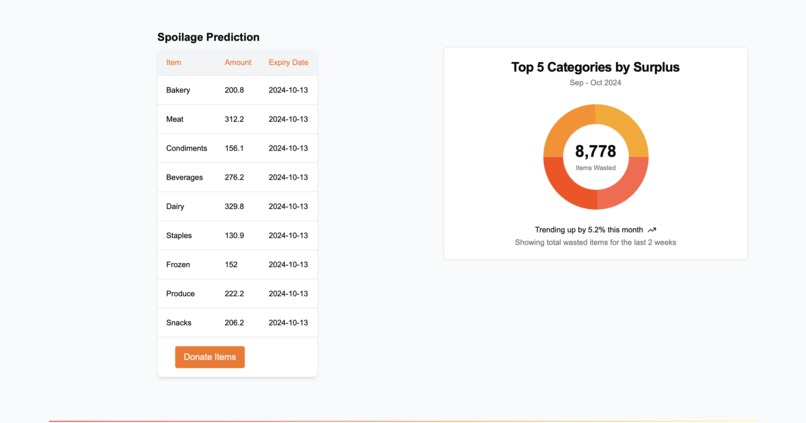Click the yellow-orange donut chart segment
The height and width of the screenshot is (423, 806).
pyautogui.click(x=626, y=126)
